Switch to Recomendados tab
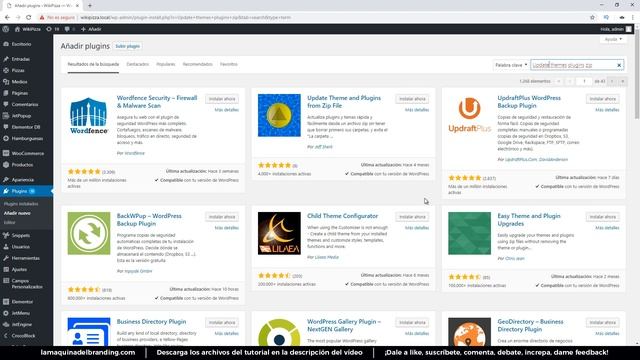This screenshot has height=360, width=640. point(198,64)
